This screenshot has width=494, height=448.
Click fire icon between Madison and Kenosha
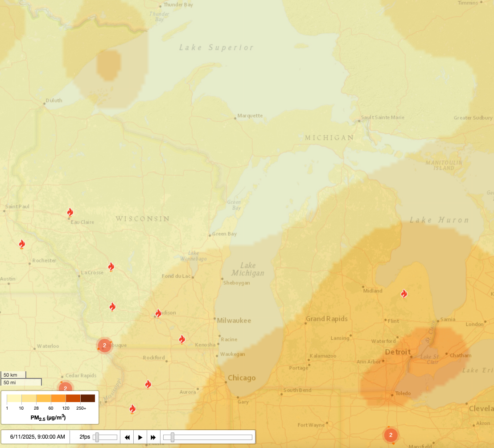coord(182,340)
